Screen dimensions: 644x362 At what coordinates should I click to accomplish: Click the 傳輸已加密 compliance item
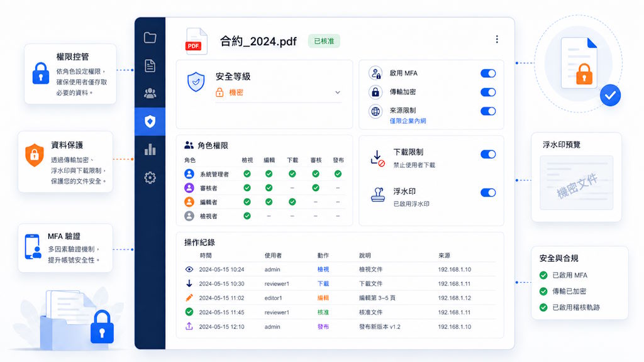(563, 291)
